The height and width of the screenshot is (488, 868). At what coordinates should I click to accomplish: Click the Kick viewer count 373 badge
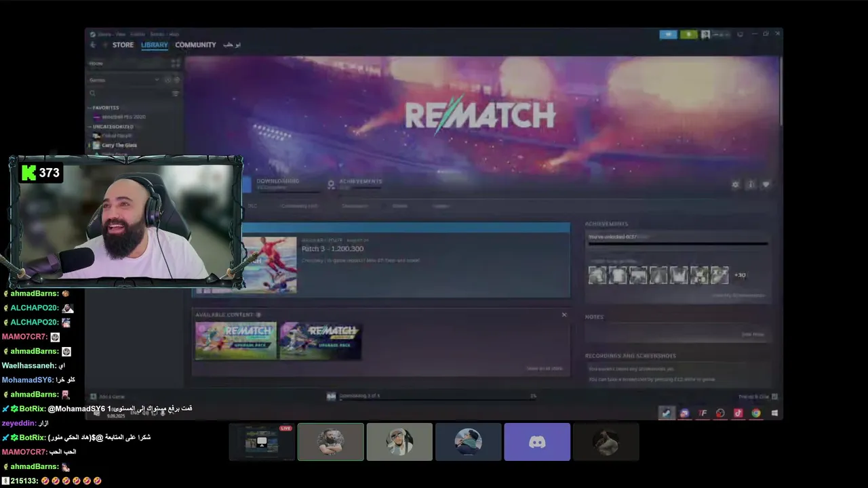[x=41, y=173]
